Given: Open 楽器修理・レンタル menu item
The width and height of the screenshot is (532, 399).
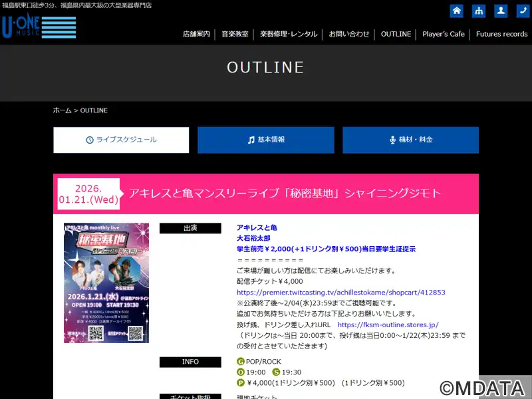Looking at the screenshot, I should pyautogui.click(x=289, y=34).
